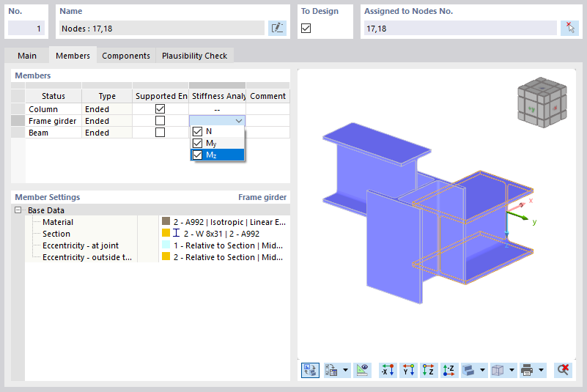The height and width of the screenshot is (392, 587).
Task: Click the brown Material color swatch
Action: coord(166,221)
